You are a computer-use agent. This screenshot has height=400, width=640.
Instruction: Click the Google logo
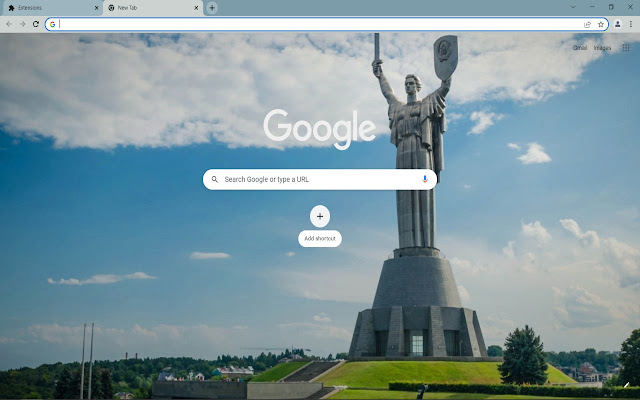(x=320, y=129)
